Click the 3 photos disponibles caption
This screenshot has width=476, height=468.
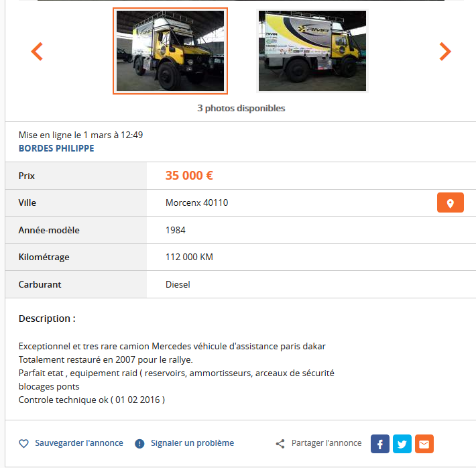(241, 108)
